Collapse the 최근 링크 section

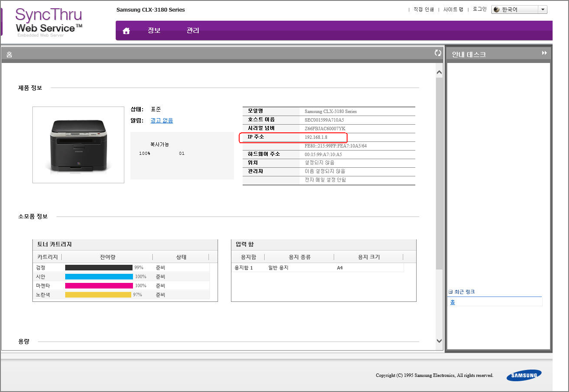(451, 292)
